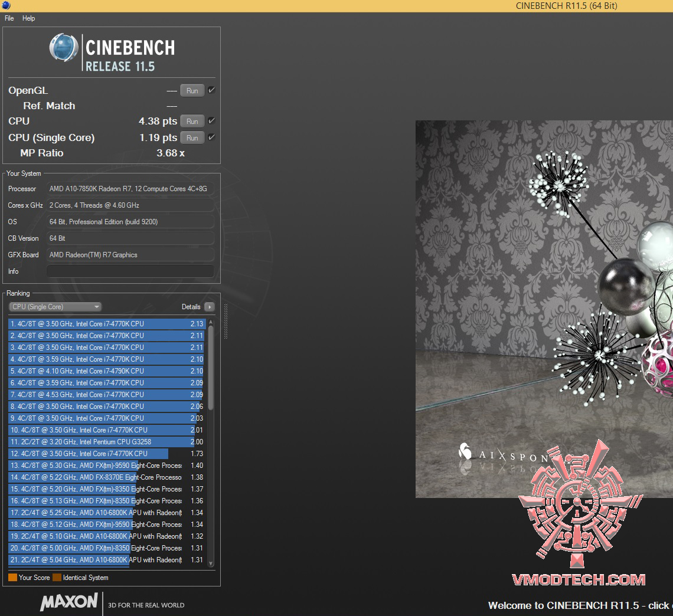
Task: Click the rendered scene preview image
Action: click(x=544, y=309)
